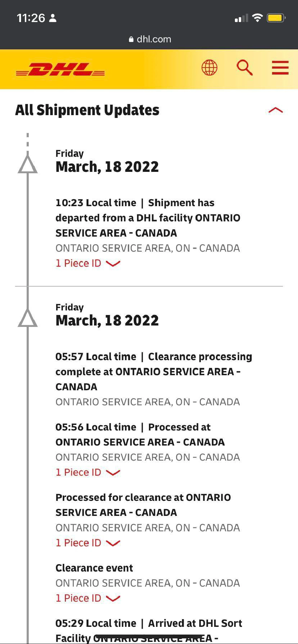This screenshot has width=298, height=644.
Task: Open the DHL globe language selector
Action: coord(209,68)
